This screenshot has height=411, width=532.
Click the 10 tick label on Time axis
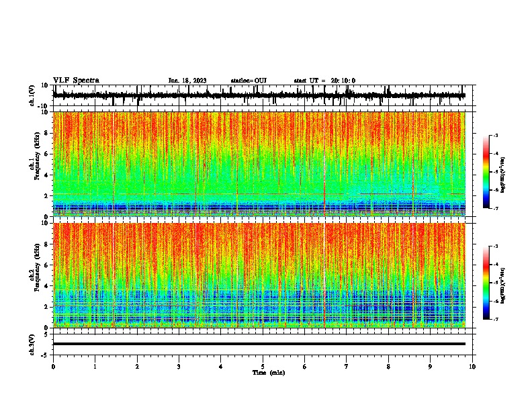pos(472,367)
